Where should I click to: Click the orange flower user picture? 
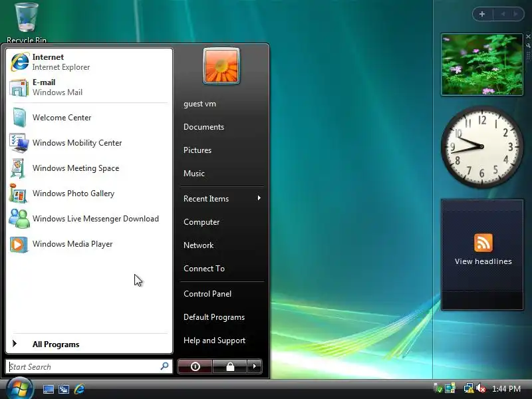[221, 65]
